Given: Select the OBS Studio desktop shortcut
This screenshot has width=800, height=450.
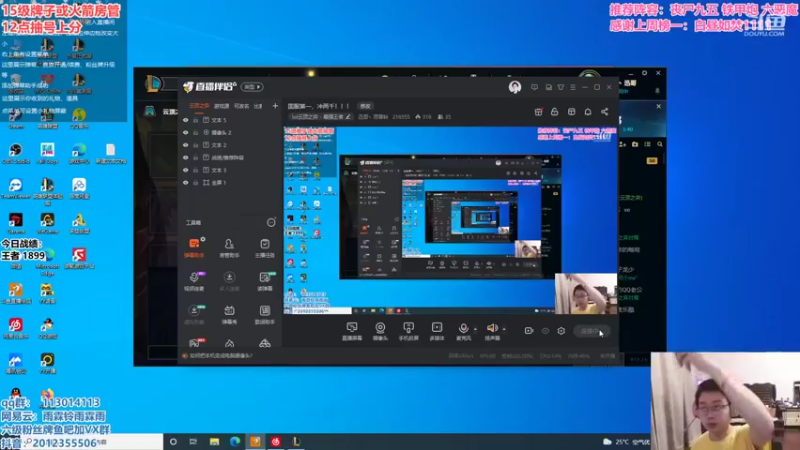Looking at the screenshot, I should coord(15,153).
